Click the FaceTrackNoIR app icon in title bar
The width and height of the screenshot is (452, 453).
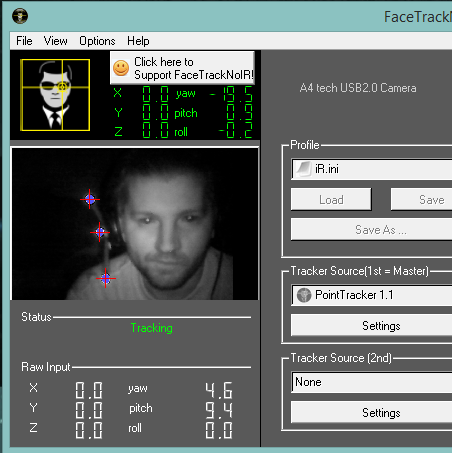[20, 16]
